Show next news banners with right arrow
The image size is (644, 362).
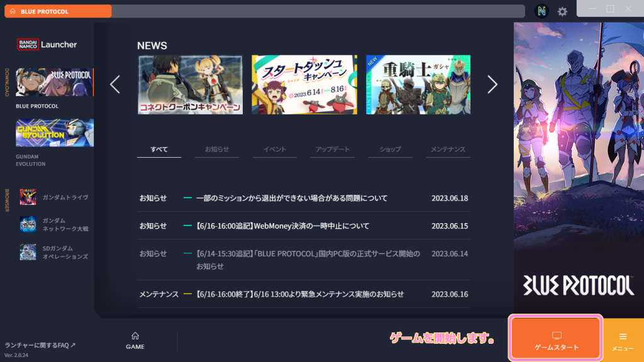(x=492, y=85)
